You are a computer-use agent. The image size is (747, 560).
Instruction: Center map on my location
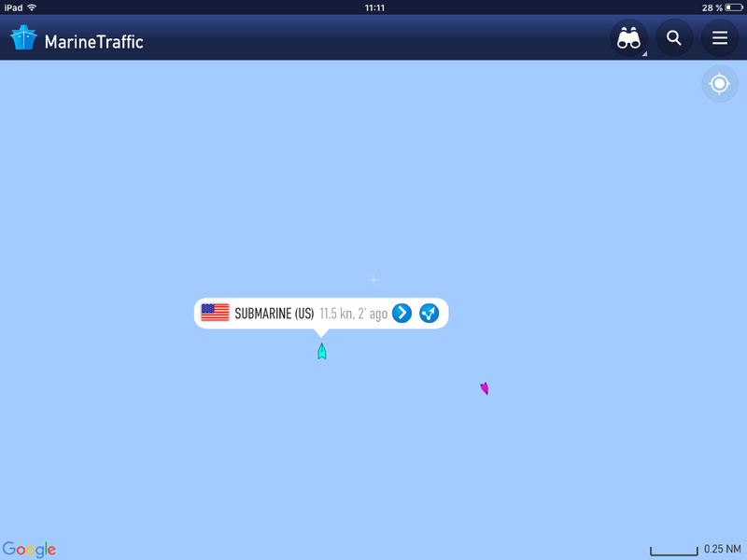click(x=719, y=84)
